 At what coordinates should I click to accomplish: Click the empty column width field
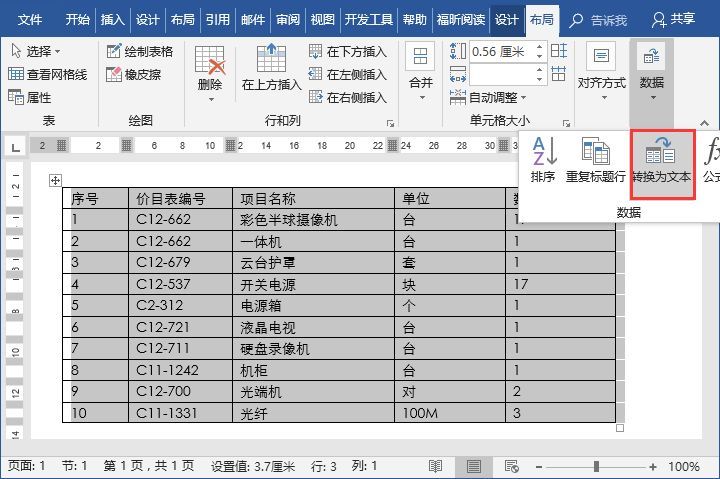[x=501, y=74]
